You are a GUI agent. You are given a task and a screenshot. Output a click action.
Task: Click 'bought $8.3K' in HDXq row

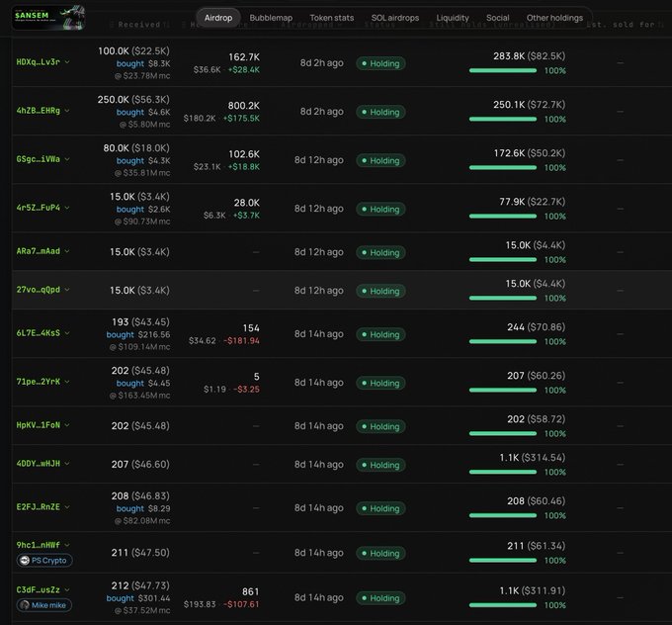click(x=143, y=64)
